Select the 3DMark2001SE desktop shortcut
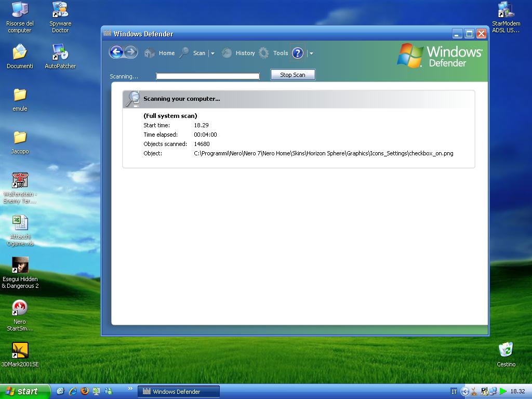The image size is (532, 399). point(20,354)
